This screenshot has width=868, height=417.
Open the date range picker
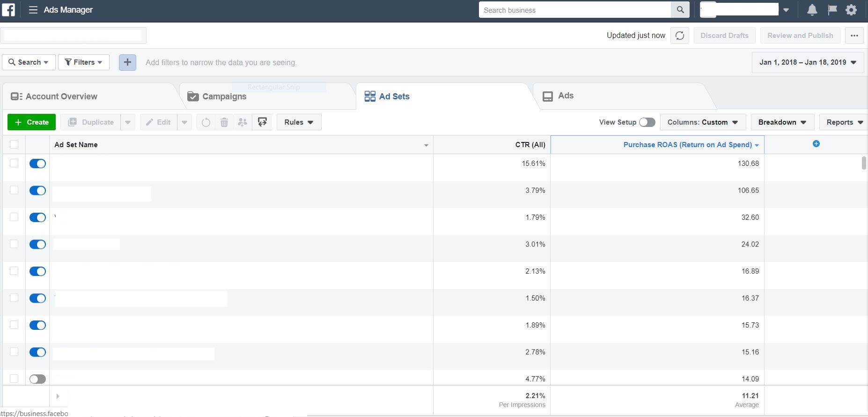tap(808, 62)
